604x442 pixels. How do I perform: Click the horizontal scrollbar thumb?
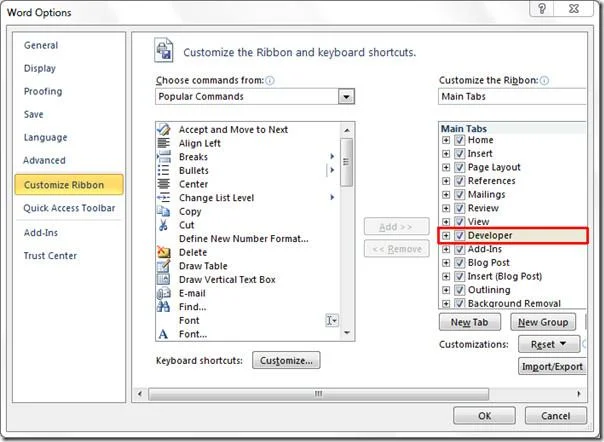click(x=319, y=394)
